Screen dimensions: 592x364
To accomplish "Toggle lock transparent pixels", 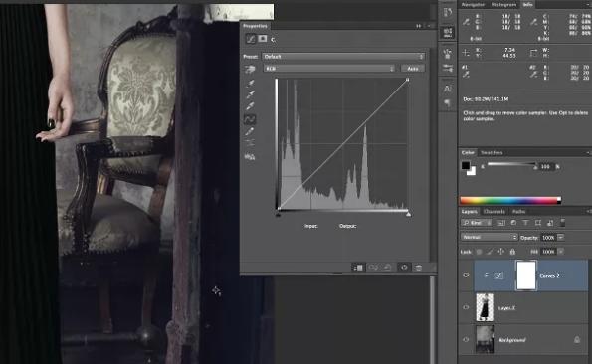I will pos(479,252).
